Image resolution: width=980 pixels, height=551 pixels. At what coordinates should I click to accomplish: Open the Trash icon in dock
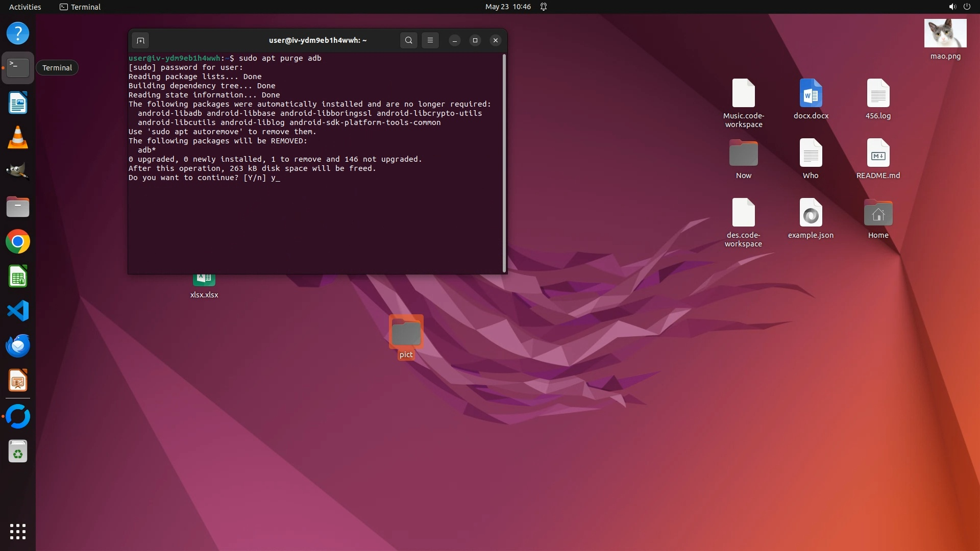(18, 452)
